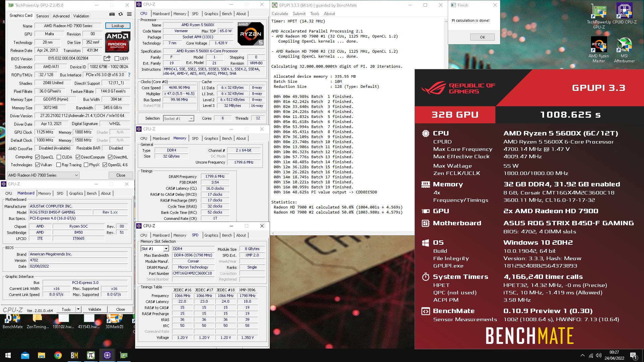Open TechPowerUp GPU-Z desktop shortcut
The image size is (644, 362).
pos(599,16)
